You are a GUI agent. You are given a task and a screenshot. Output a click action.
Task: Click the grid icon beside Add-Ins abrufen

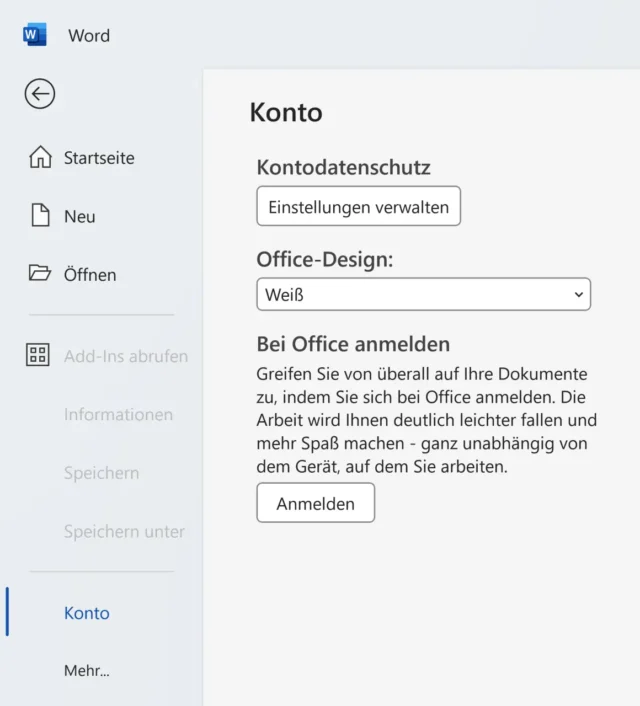tap(38, 355)
